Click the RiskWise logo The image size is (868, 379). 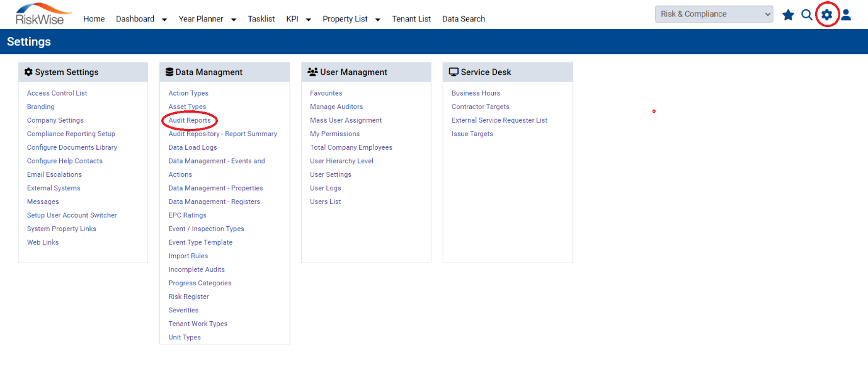coord(43,14)
